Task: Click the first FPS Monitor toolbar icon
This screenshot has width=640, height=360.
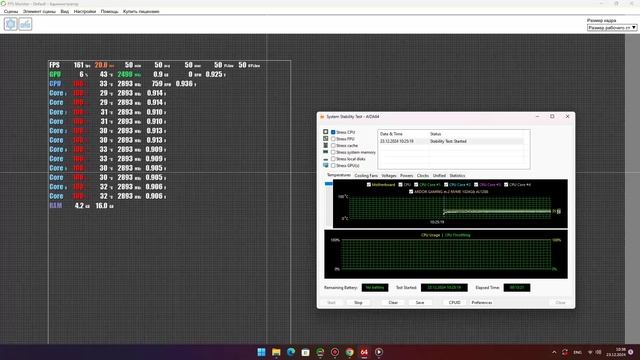Action: click(11, 24)
